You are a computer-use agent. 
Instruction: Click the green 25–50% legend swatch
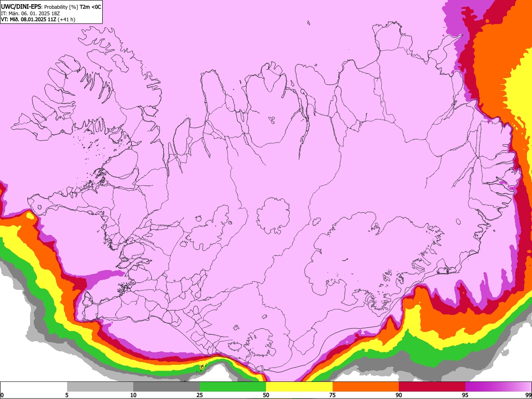click(x=233, y=387)
